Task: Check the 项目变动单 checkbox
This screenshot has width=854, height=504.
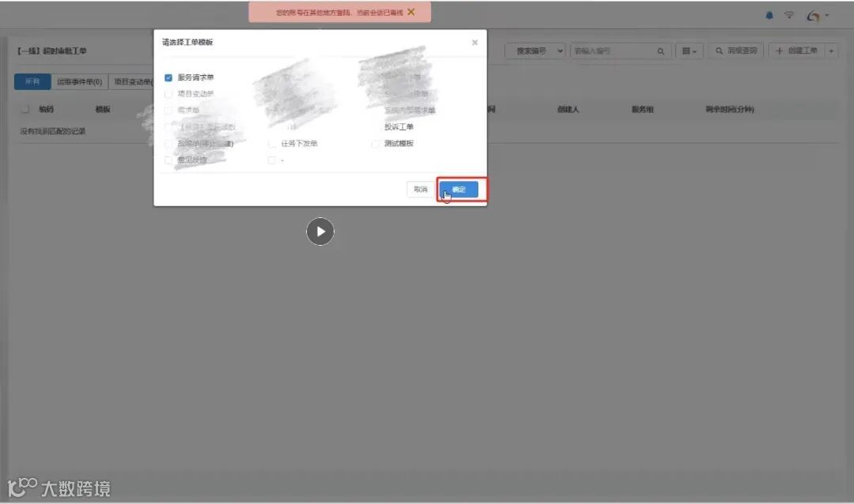Action: (168, 94)
